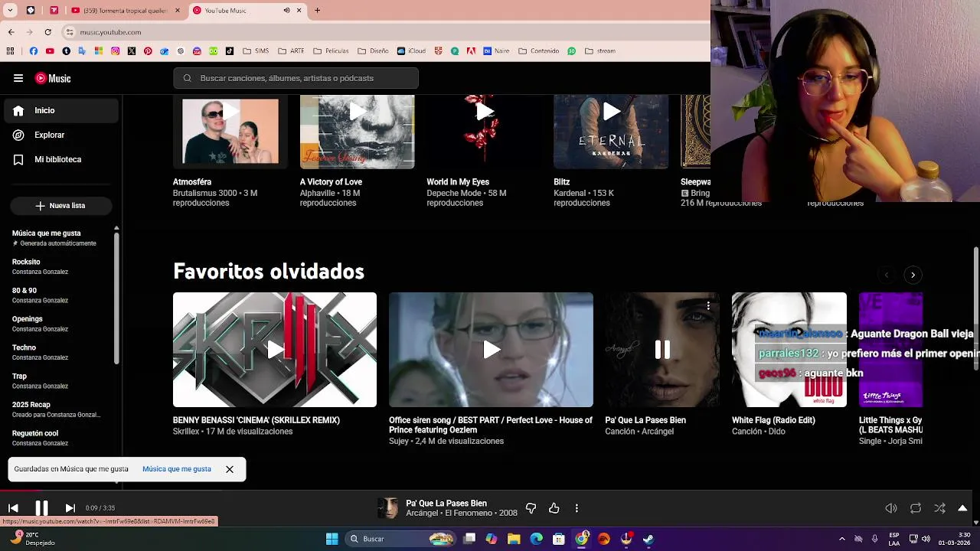Open the TikTok bookmark
The height and width of the screenshot is (551, 980).
tap(230, 51)
